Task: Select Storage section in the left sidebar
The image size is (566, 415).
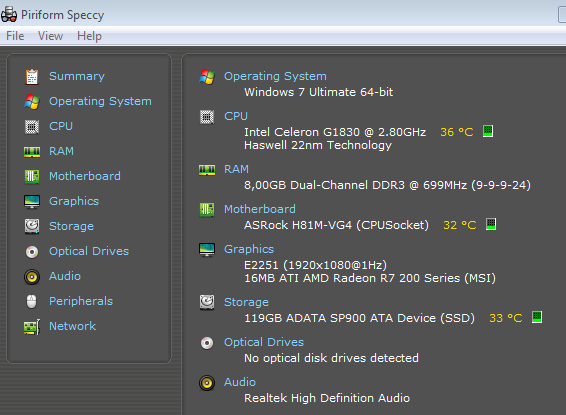Action: [x=71, y=226]
